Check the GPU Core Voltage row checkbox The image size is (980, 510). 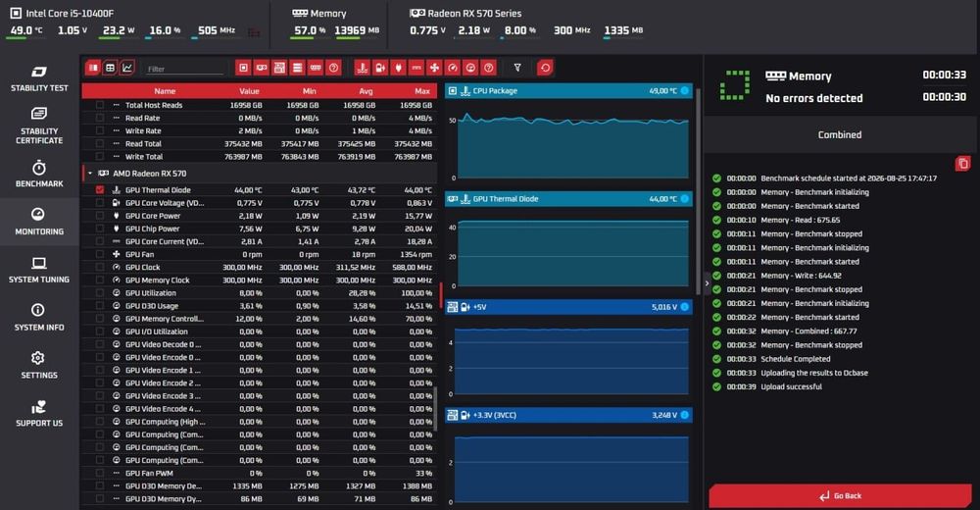[x=100, y=203]
